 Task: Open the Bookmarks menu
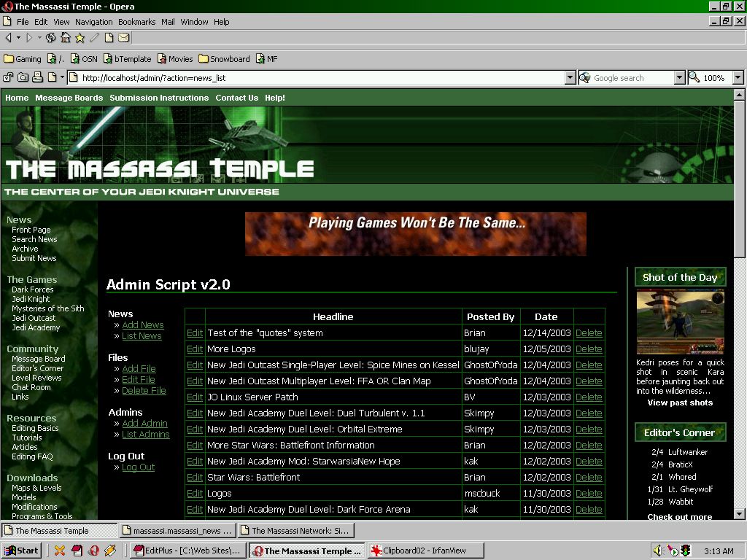coord(136,22)
